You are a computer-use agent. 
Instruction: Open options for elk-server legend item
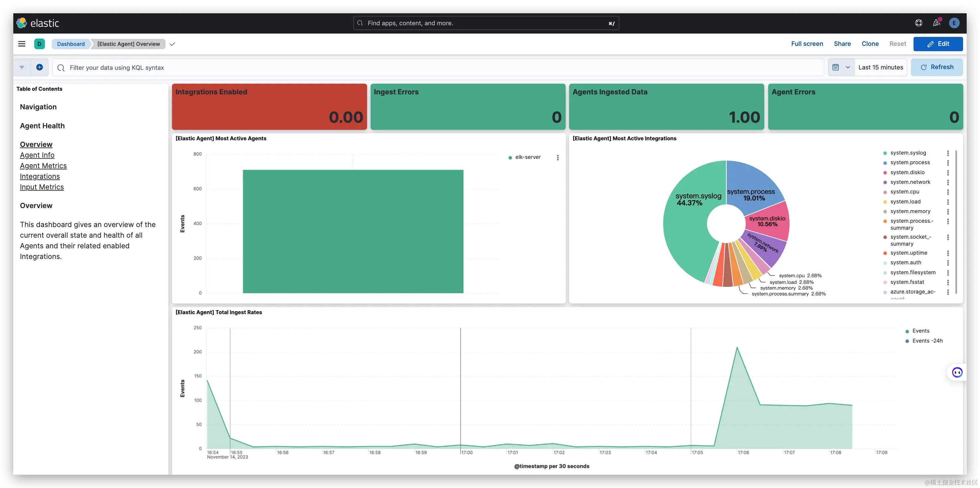coord(558,158)
